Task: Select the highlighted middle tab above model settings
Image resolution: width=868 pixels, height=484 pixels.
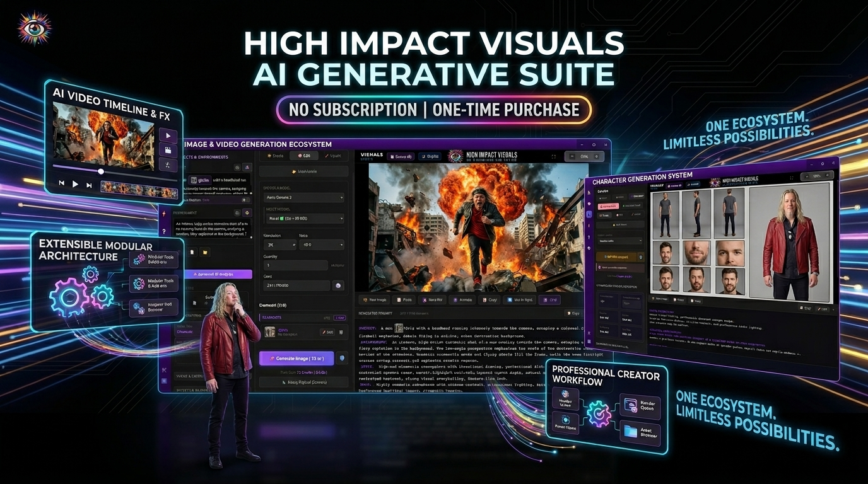Action: tap(303, 156)
